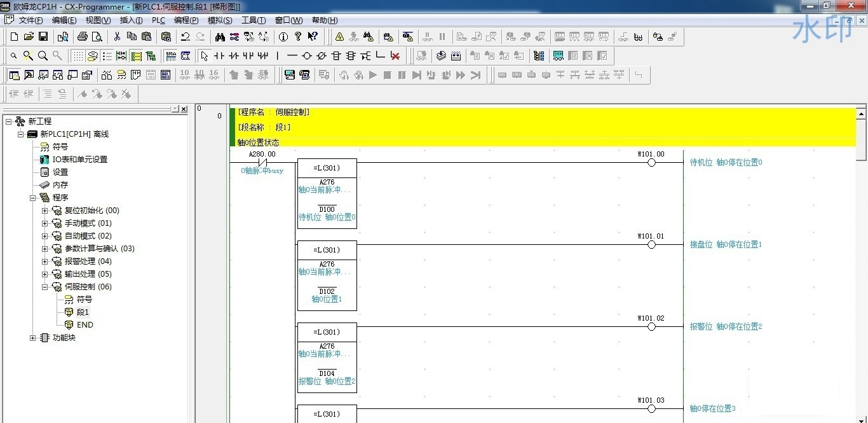Expand the 报警处理 (04) program
This screenshot has width=868, height=423.
[44, 261]
